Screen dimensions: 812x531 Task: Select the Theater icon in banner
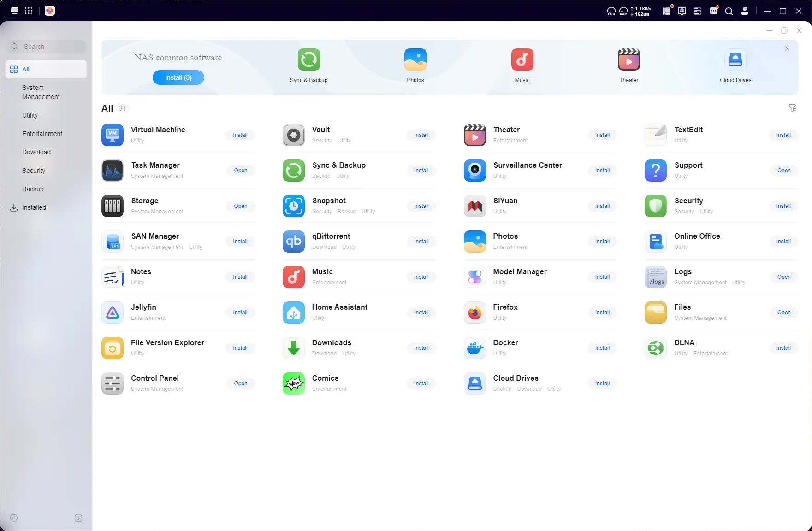629,59
